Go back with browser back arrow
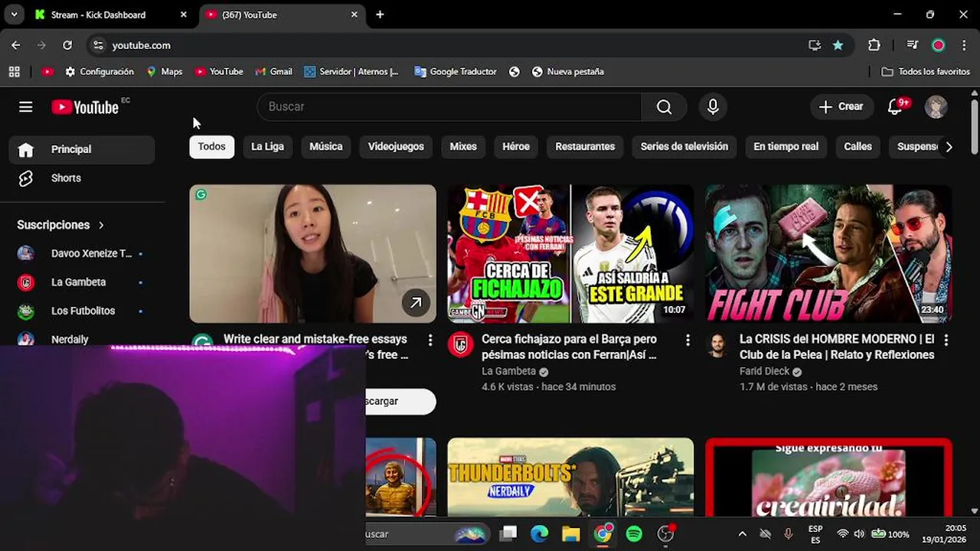This screenshot has width=980, height=551. tap(16, 45)
